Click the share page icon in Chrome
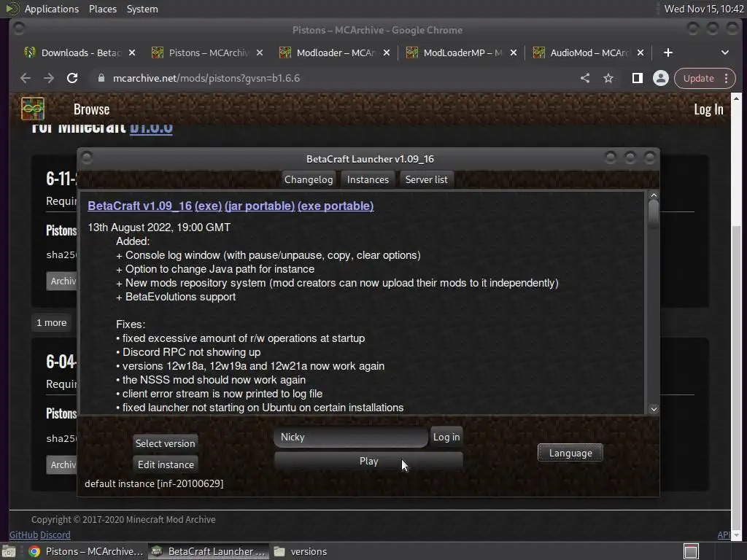 [585, 78]
